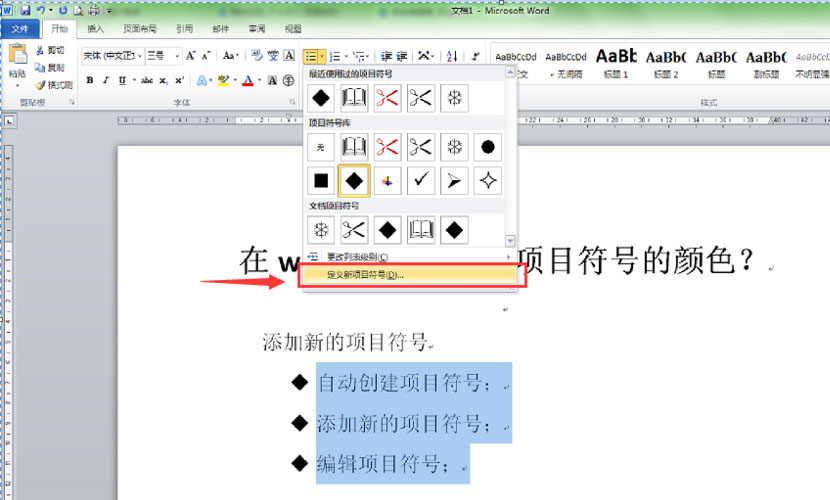Switch to the 审阅 (Review) tab

(257, 29)
